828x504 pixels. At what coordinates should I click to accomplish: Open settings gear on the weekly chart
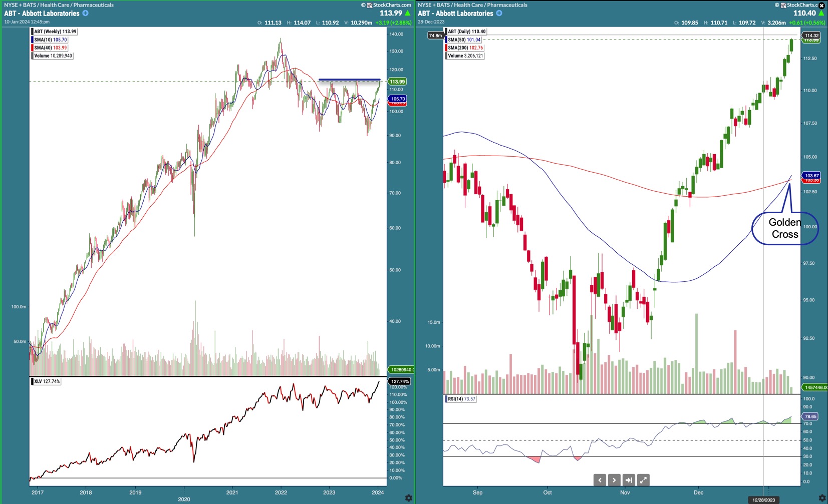point(408,498)
